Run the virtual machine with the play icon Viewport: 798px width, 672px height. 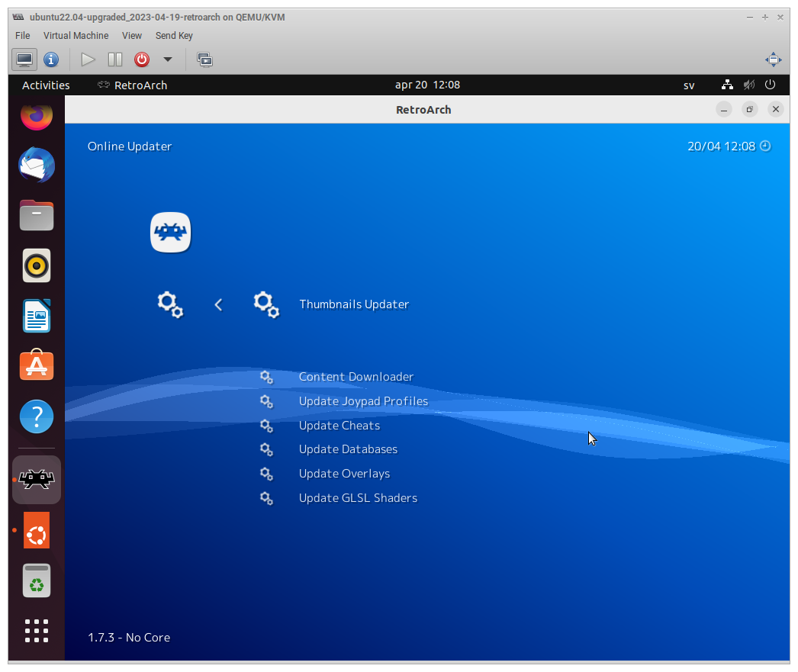(87, 59)
